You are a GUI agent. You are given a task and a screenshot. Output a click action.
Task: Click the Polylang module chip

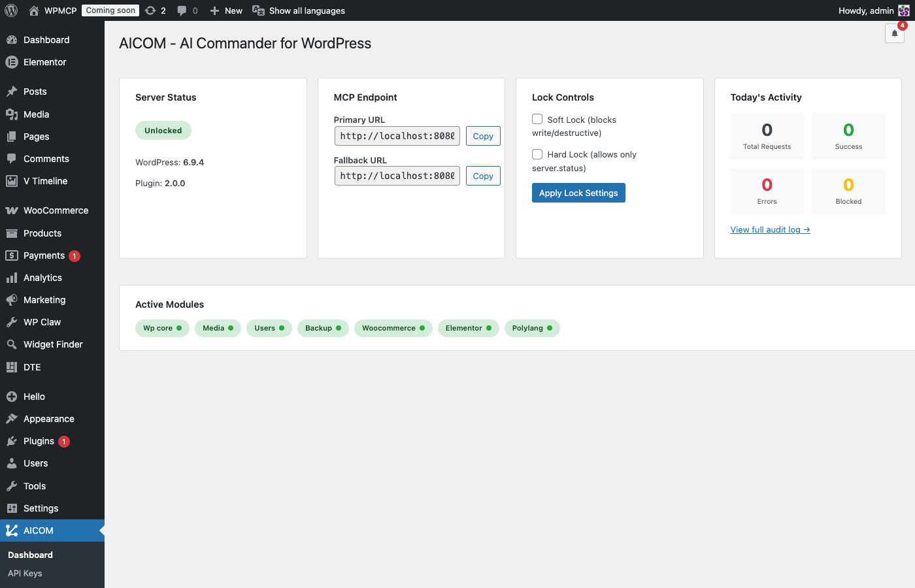[532, 328]
